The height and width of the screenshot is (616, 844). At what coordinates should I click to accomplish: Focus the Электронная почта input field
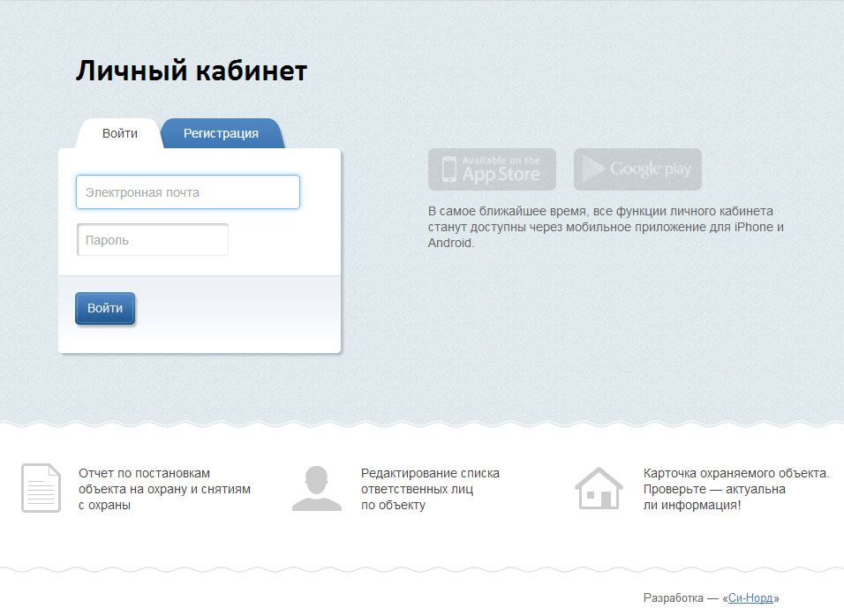click(188, 192)
